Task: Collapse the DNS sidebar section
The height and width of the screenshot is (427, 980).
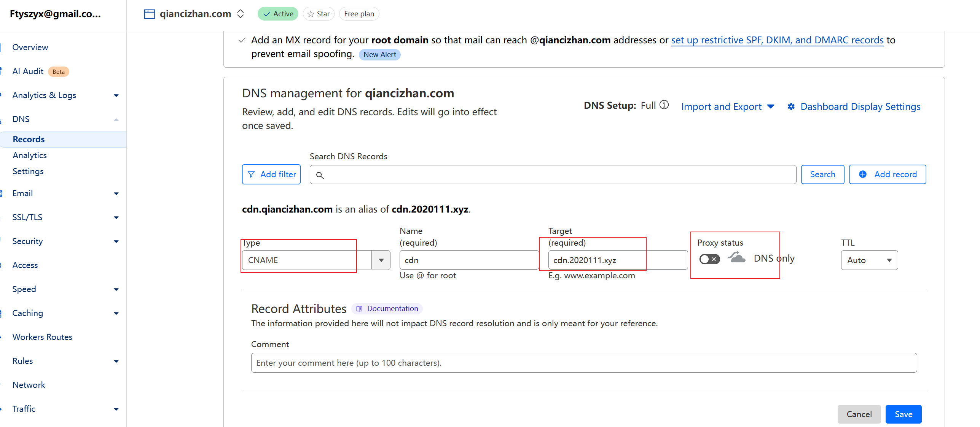Action: pos(116,119)
